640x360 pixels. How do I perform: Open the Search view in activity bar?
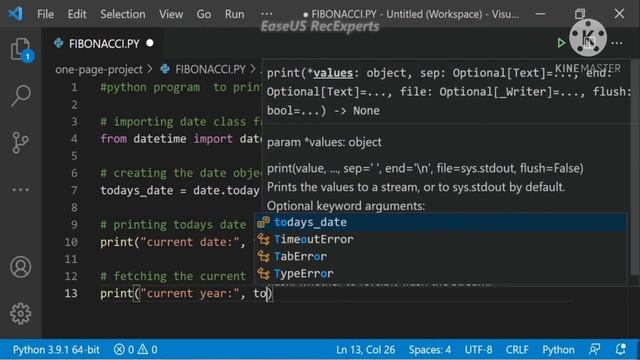pos(20,96)
